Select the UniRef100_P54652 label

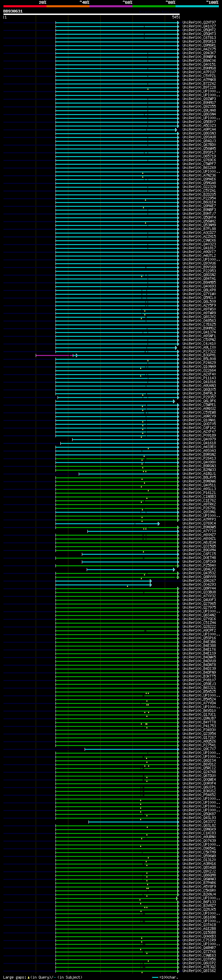199,795
